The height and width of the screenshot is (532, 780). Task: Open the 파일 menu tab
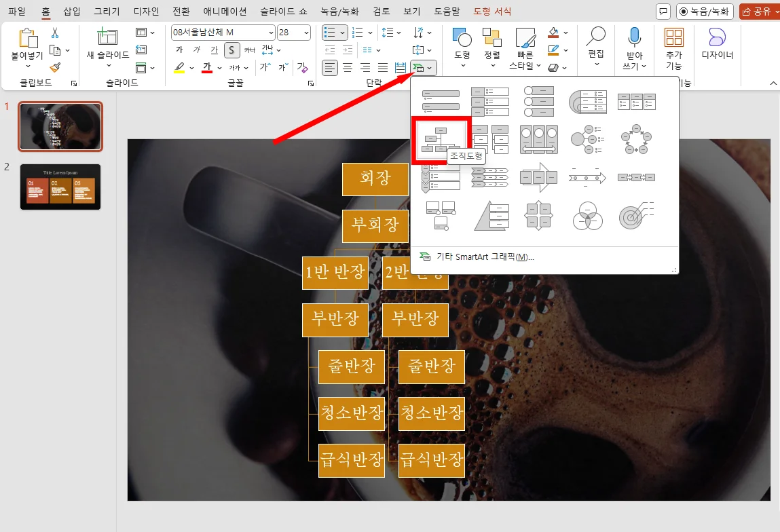(x=17, y=11)
